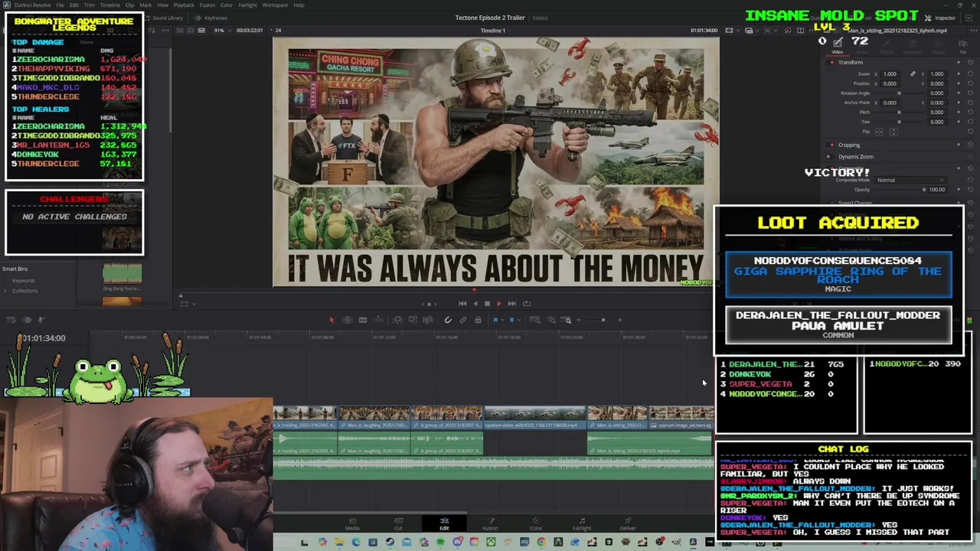Viewport: 980px width, 551px height.
Task: Click the Detail Zoom icon
Action: [x=550, y=320]
